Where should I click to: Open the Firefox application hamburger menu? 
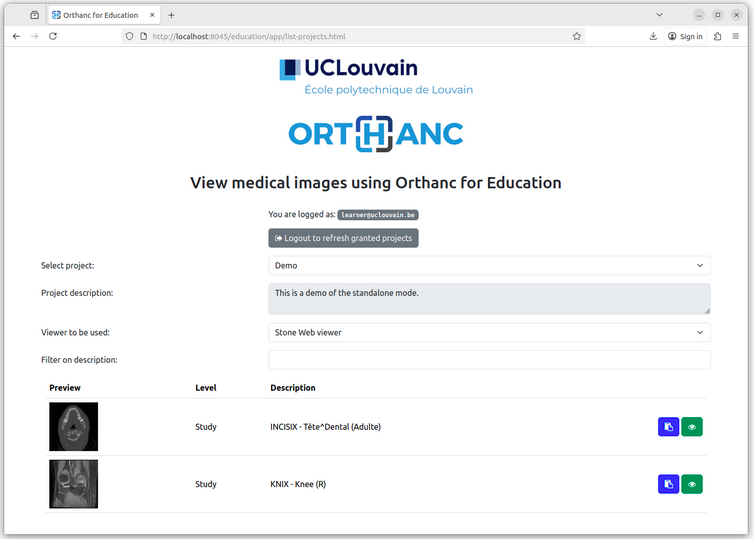tap(736, 36)
